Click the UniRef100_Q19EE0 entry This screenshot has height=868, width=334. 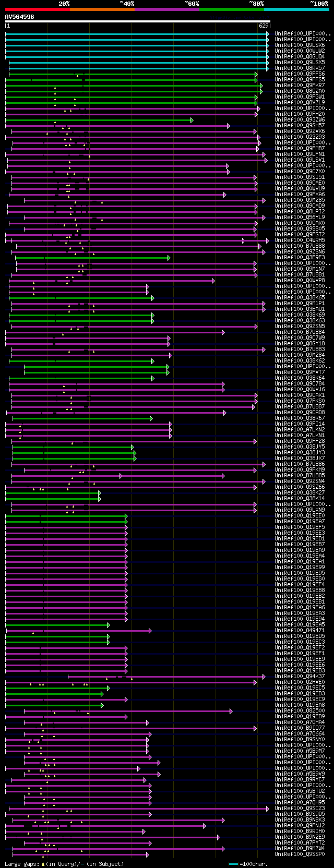[x=300, y=516]
